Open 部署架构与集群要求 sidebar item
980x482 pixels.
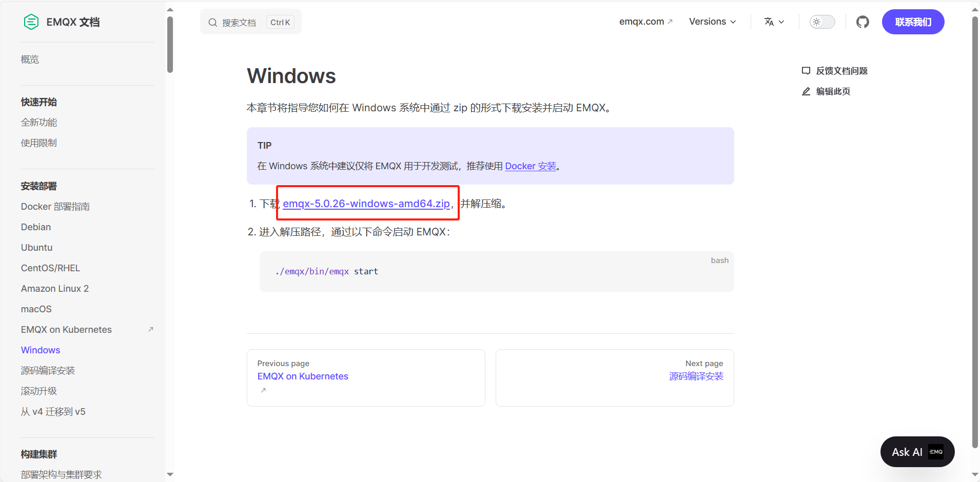pyautogui.click(x=62, y=475)
